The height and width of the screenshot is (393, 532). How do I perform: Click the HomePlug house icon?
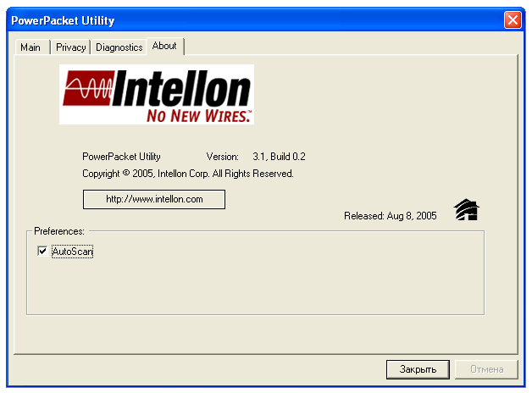click(467, 209)
